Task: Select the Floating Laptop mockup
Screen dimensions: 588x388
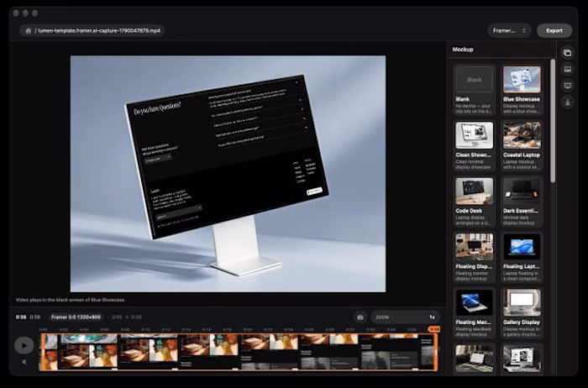Action: pyautogui.click(x=522, y=257)
